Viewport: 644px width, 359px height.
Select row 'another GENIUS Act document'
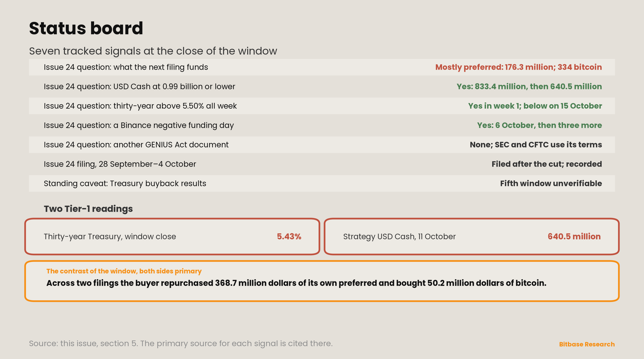click(322, 145)
